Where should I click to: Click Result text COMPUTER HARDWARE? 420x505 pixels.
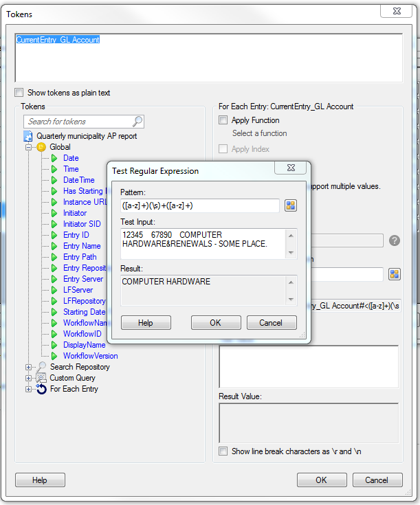click(166, 282)
